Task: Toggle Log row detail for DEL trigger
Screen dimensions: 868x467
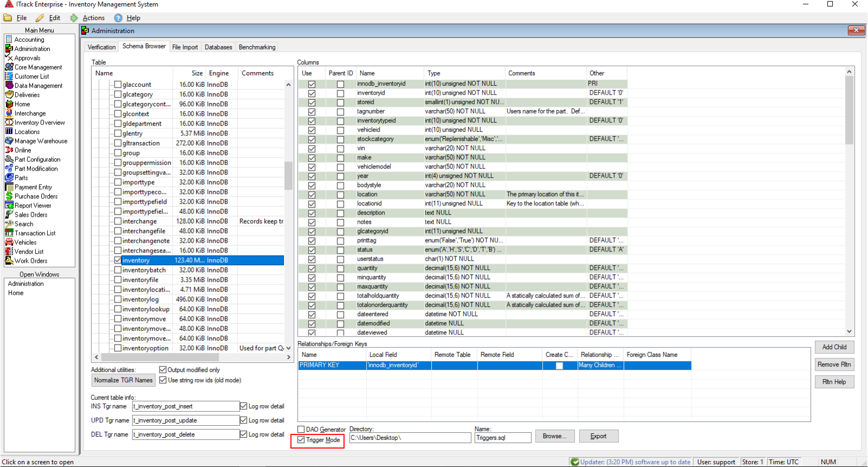Action: tap(244, 434)
